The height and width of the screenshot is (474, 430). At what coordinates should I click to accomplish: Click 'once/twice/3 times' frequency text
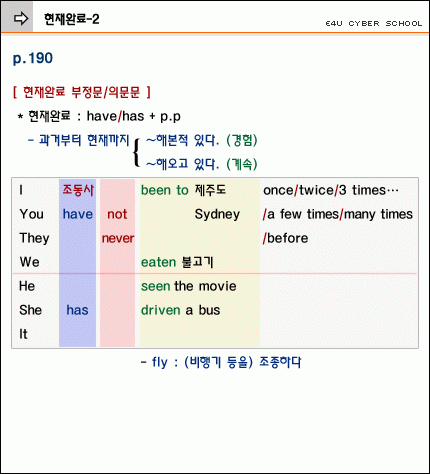(331, 190)
